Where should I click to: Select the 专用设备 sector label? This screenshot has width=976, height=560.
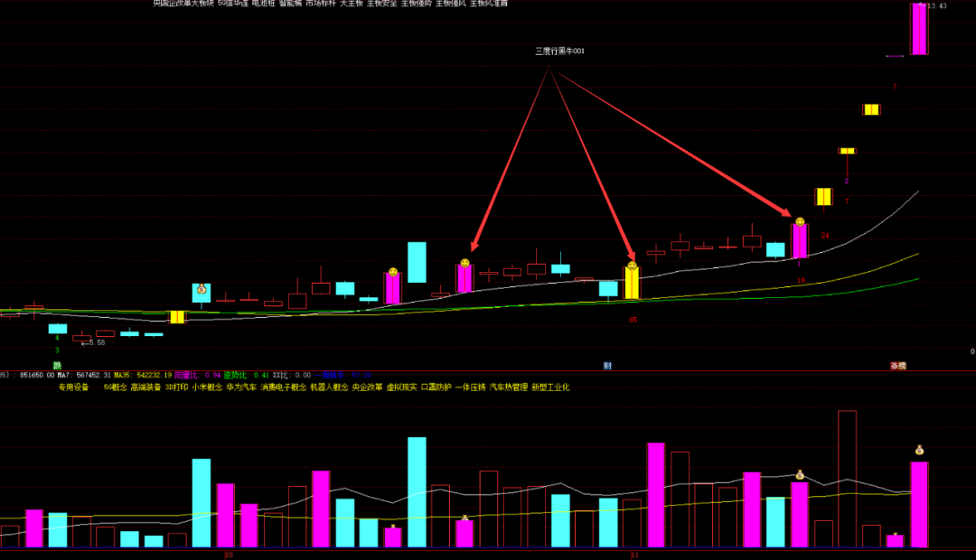click(x=73, y=387)
